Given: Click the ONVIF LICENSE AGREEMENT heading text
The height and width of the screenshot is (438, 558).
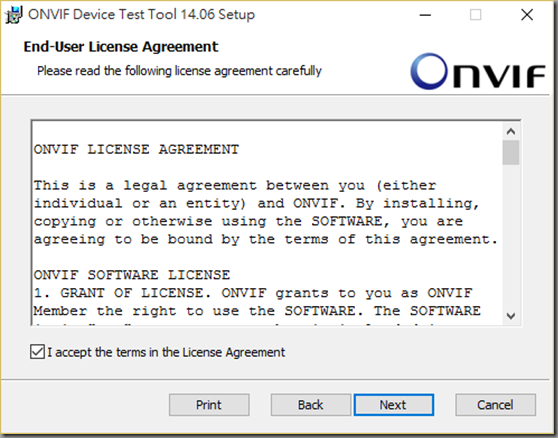Looking at the screenshot, I should click(x=136, y=149).
